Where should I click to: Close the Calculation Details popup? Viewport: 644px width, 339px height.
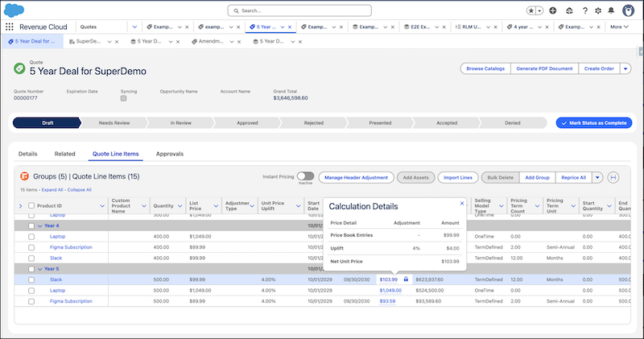pyautogui.click(x=462, y=204)
